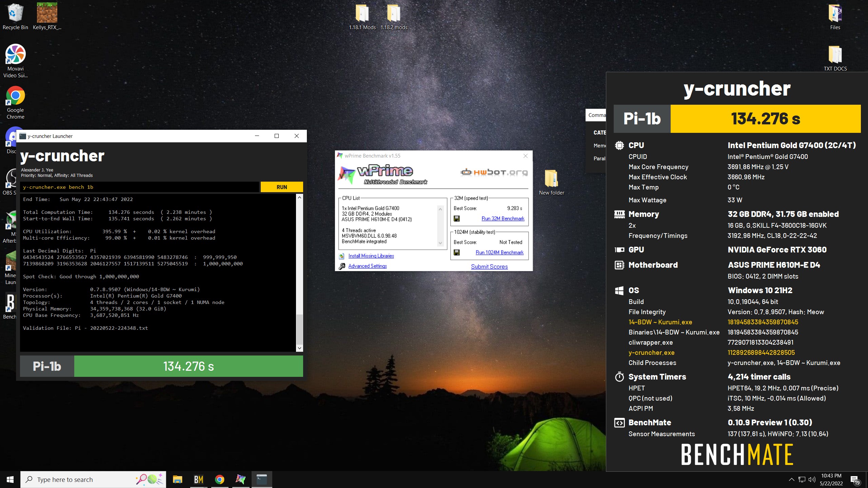Viewport: 868px width, 488px height.
Task: Open the Kellys_RTX Minecraft desktop icon
Action: (x=47, y=16)
